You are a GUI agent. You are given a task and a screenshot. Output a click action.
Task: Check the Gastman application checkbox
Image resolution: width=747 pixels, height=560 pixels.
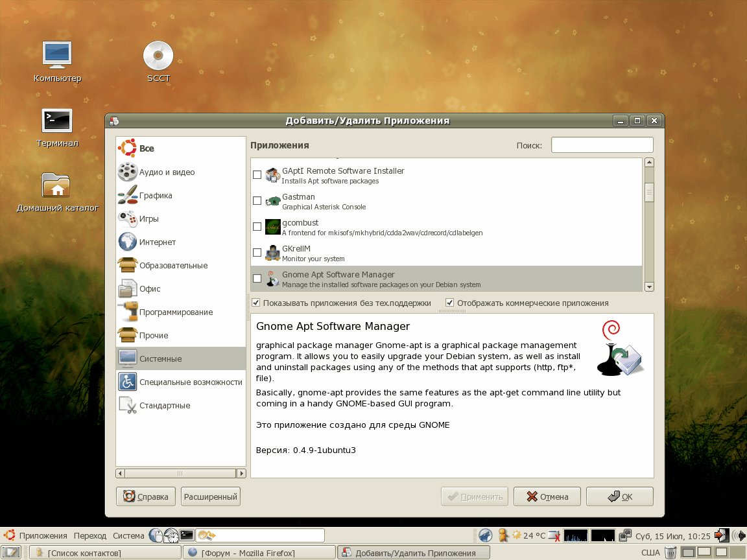(x=257, y=200)
